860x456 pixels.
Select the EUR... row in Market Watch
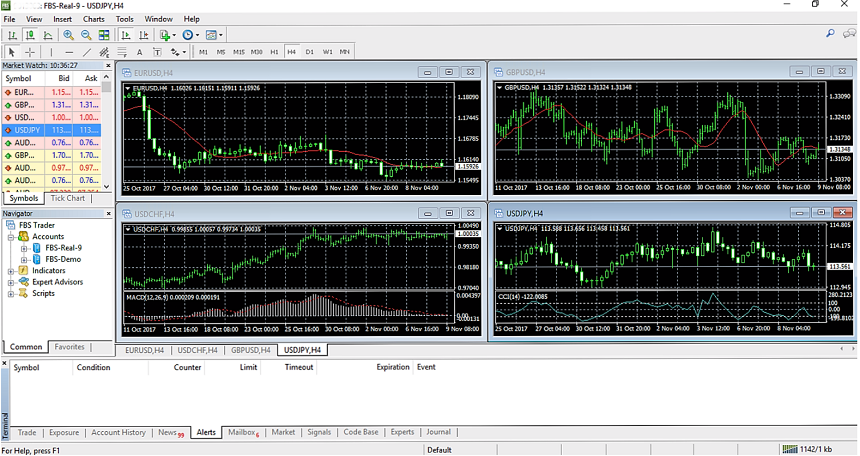(x=52, y=93)
